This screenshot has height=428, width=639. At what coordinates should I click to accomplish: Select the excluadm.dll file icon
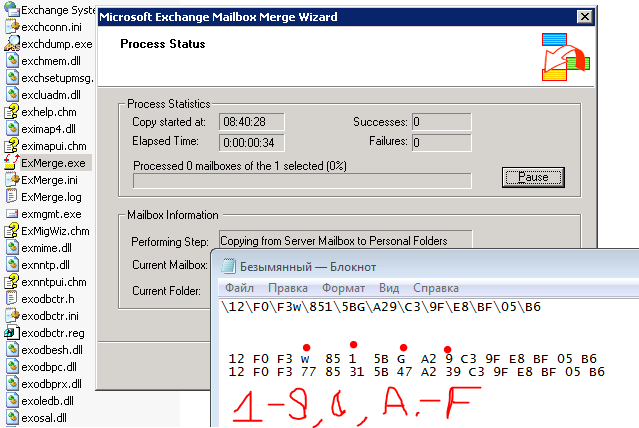(12, 95)
